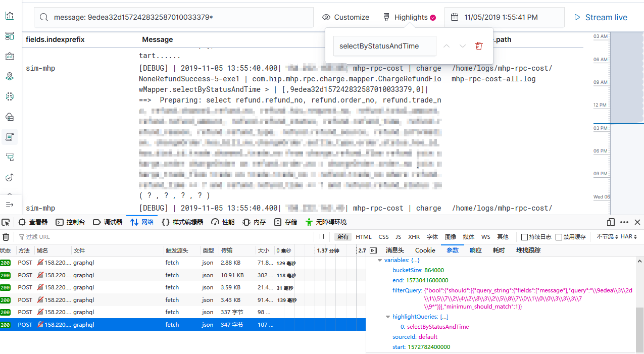Select the 337 字节 graphql request row

point(182,312)
